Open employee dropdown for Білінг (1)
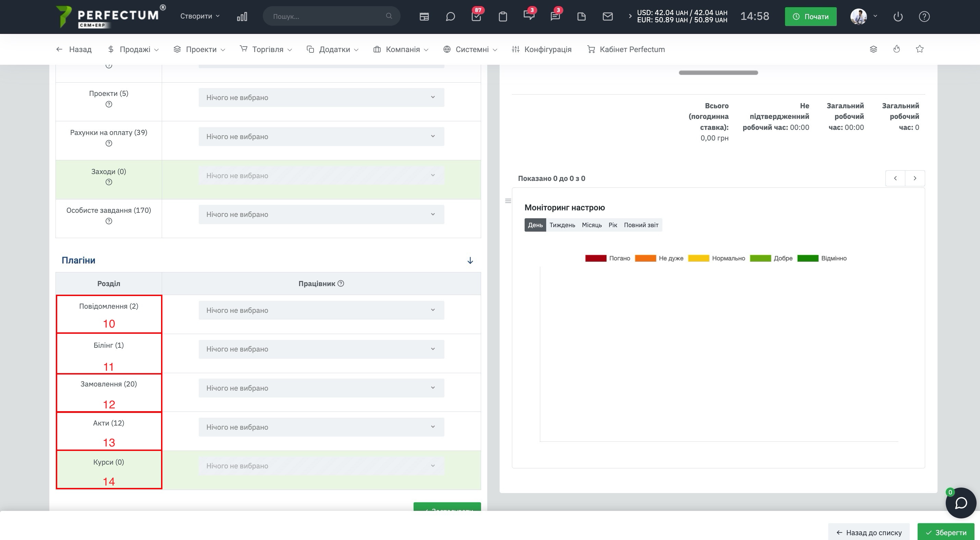Screen dimensions: 980x540 point(321,349)
